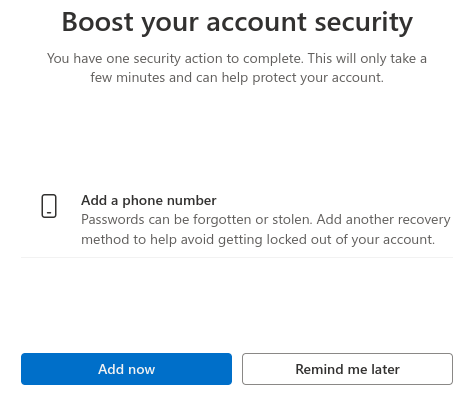Image resolution: width=473 pixels, height=396 pixels.
Task: Select the mobile phone outline icon
Action: (49, 206)
